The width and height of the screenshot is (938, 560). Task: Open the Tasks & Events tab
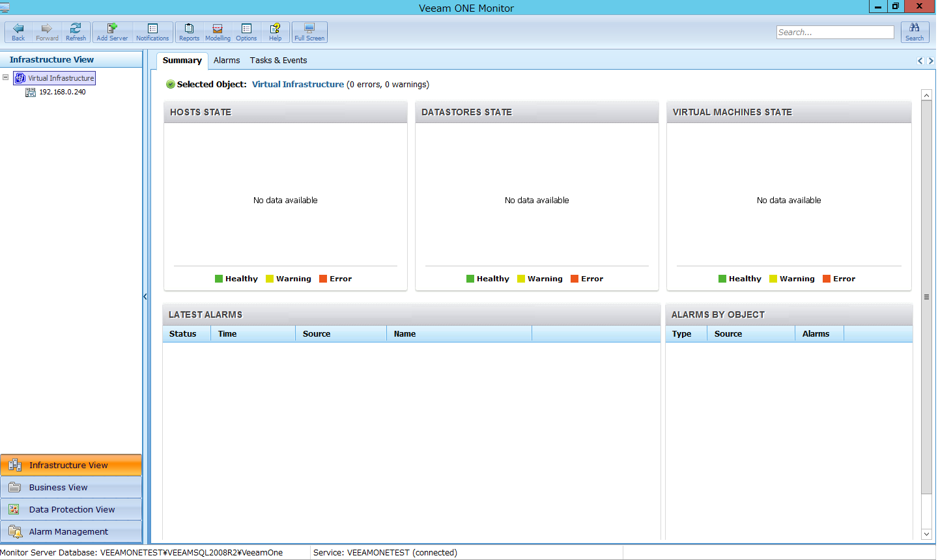278,61
